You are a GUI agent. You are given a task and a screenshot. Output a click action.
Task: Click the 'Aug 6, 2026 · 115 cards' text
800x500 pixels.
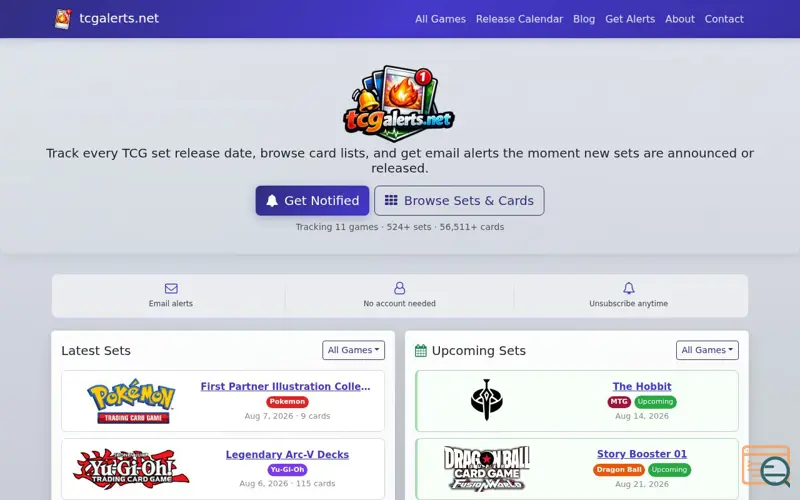[x=287, y=483]
